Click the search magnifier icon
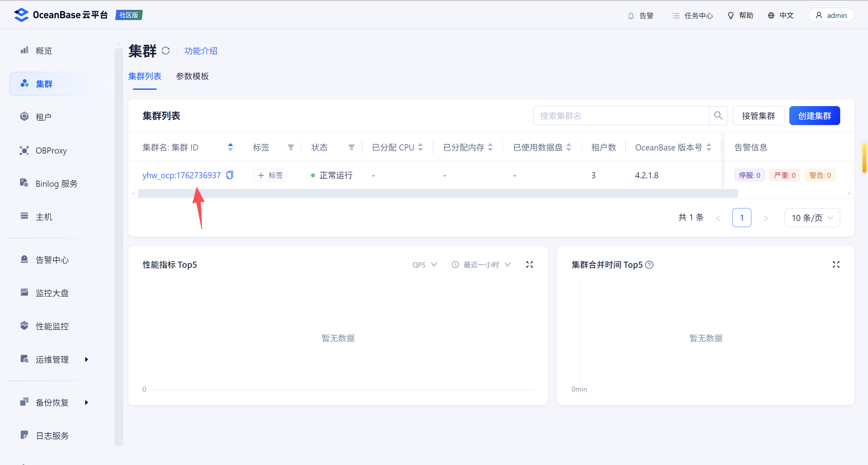This screenshot has width=868, height=465. pyautogui.click(x=718, y=116)
